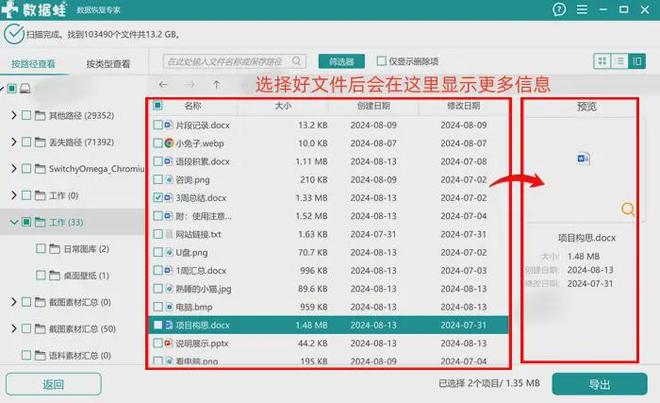The image size is (660, 403).
Task: Click the search magnifier in the path field
Action: pyautogui.click(x=296, y=61)
